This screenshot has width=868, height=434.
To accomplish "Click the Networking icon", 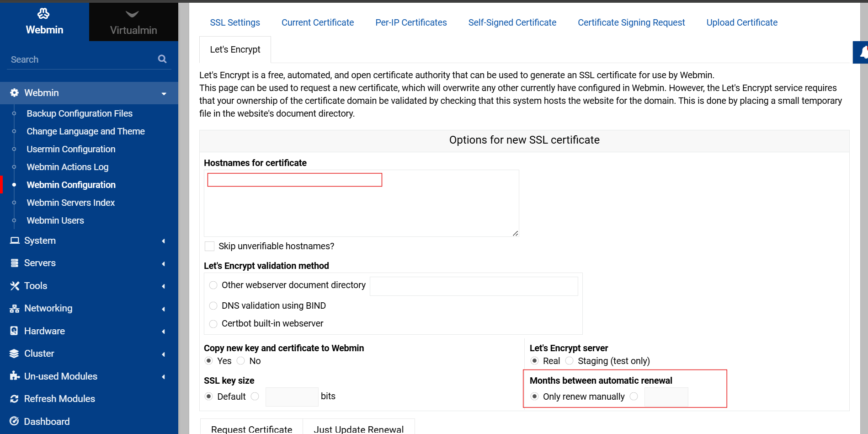I will pos(15,309).
